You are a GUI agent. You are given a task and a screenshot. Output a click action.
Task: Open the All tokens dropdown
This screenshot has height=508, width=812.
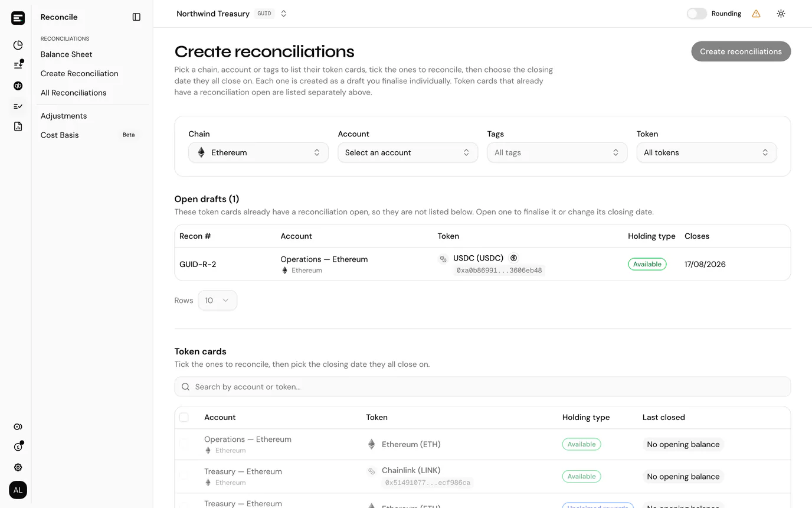point(706,152)
